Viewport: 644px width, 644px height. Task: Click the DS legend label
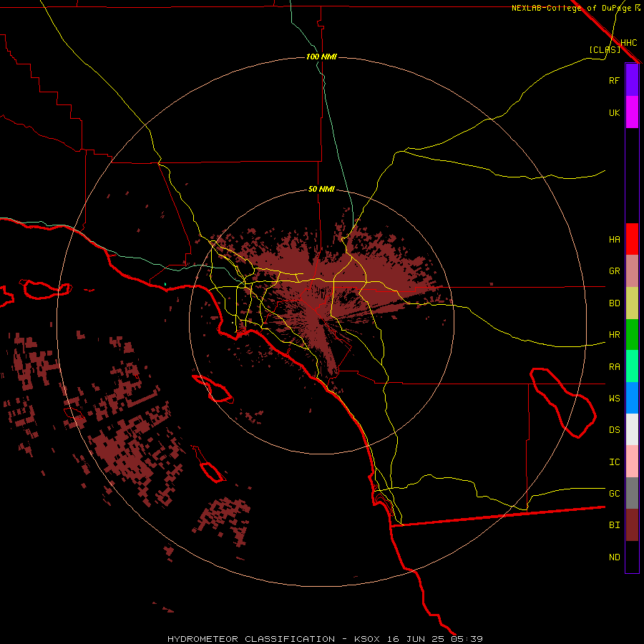tap(614, 430)
